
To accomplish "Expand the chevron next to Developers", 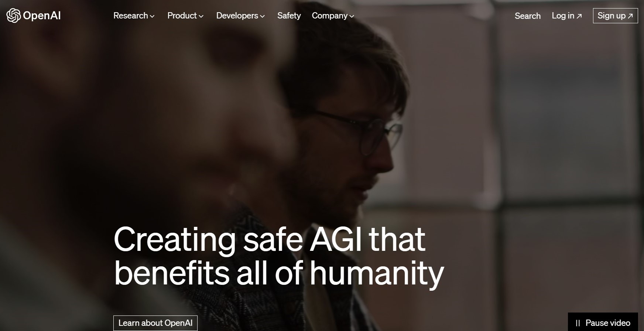I will click(x=262, y=16).
